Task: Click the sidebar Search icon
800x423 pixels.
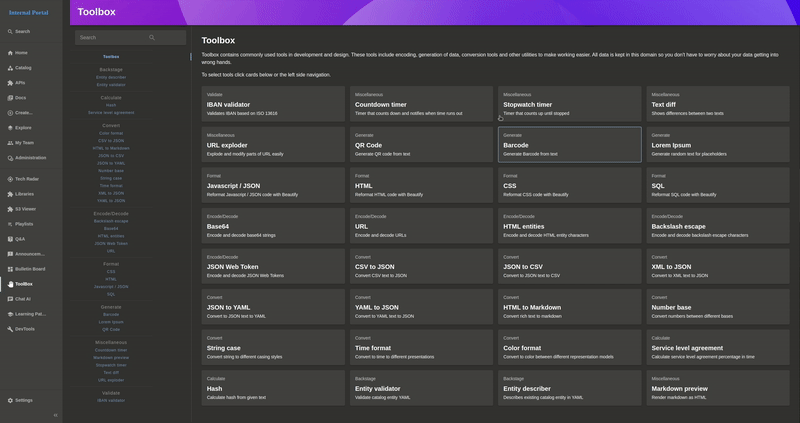Action: [9, 32]
